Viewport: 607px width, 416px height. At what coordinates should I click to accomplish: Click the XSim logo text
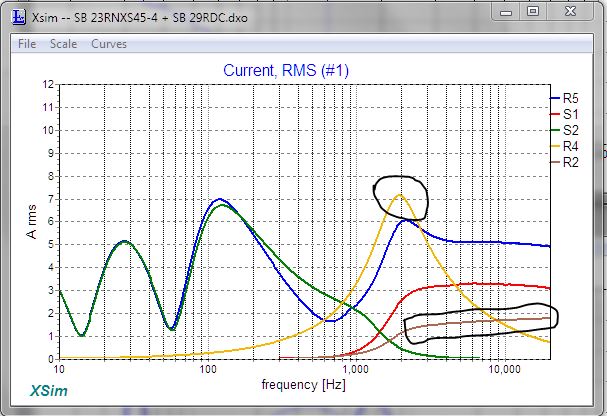tap(49, 390)
